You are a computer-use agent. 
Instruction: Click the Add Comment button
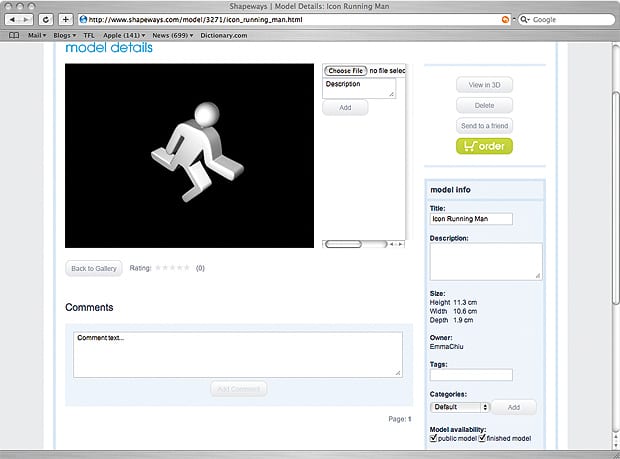[x=239, y=389]
